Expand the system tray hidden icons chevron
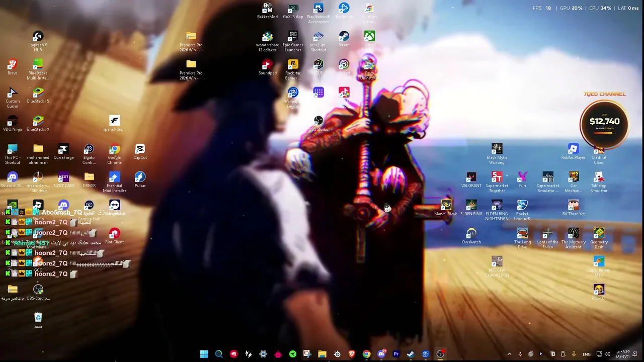Viewport: 644px width, 362px height. point(509,354)
